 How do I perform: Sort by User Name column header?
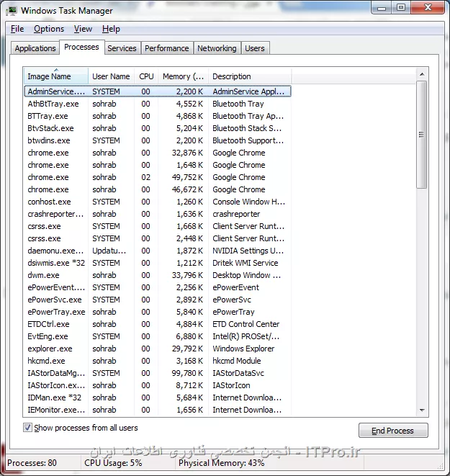click(111, 76)
